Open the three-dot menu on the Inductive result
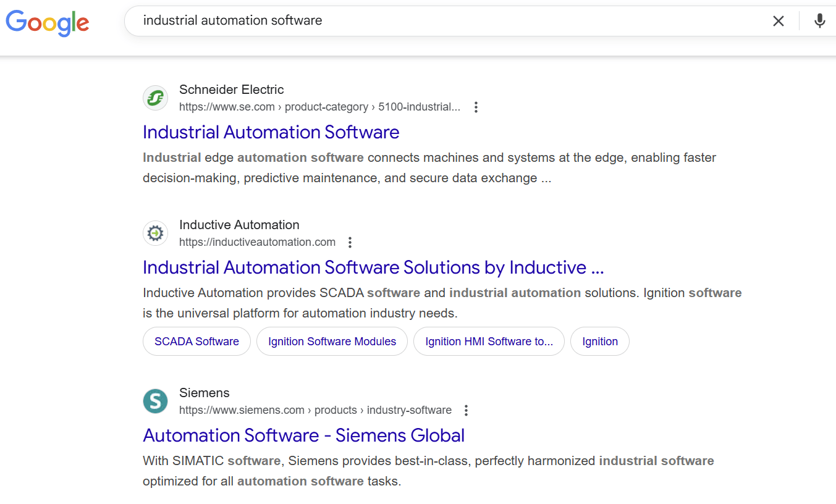Viewport: 836px width, 504px height. (350, 242)
